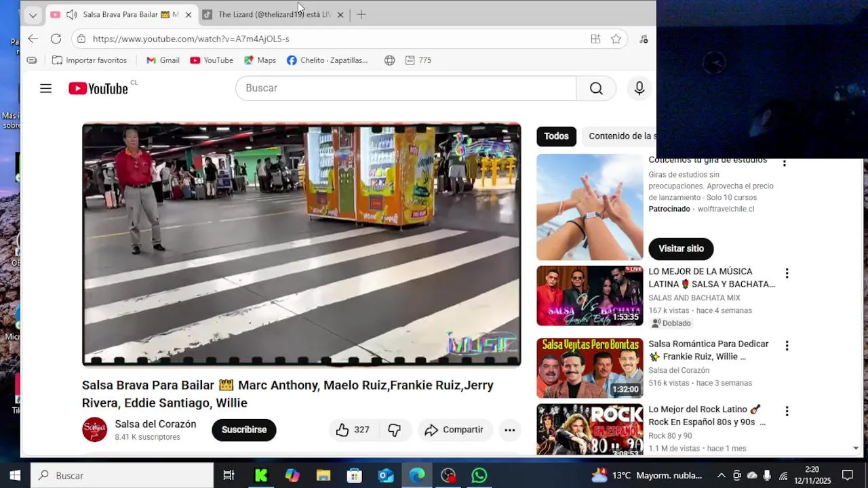Open File Explorer from the taskbar
The height and width of the screenshot is (488, 868).
click(323, 476)
